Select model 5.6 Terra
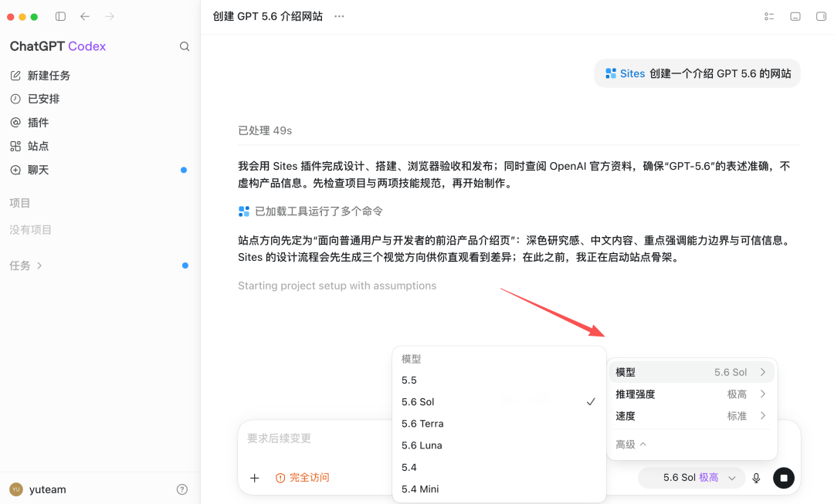The height and width of the screenshot is (504, 834). click(x=499, y=424)
